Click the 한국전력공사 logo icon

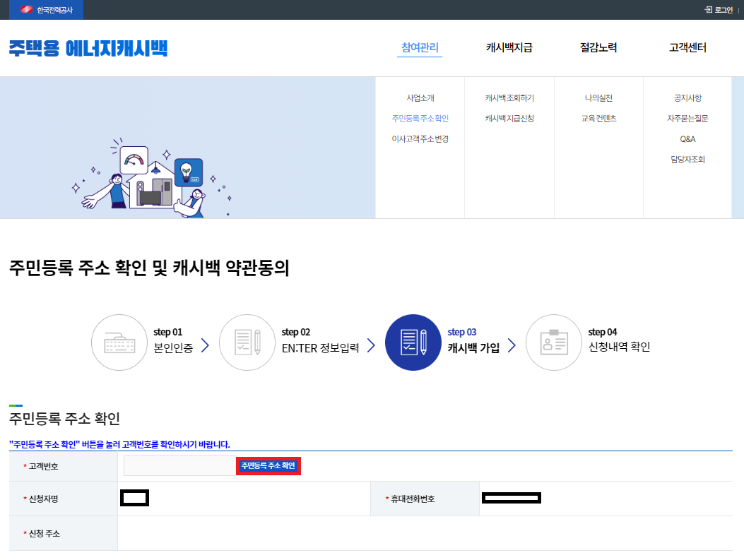pyautogui.click(x=27, y=9)
